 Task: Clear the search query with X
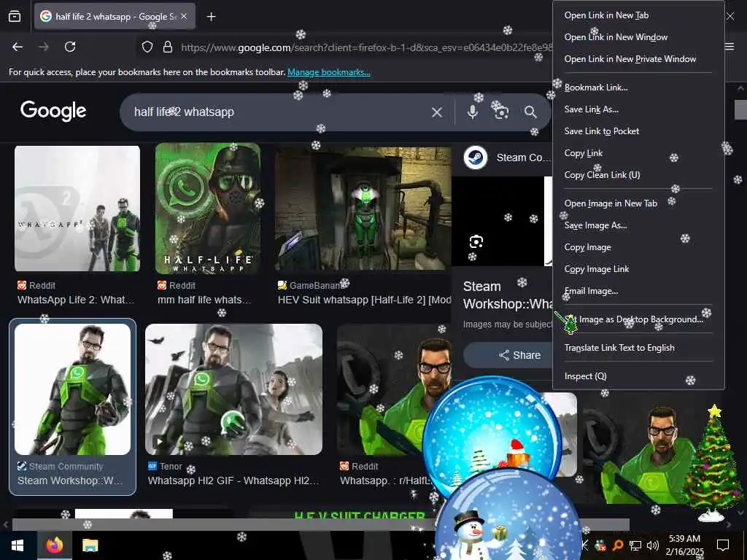click(437, 112)
